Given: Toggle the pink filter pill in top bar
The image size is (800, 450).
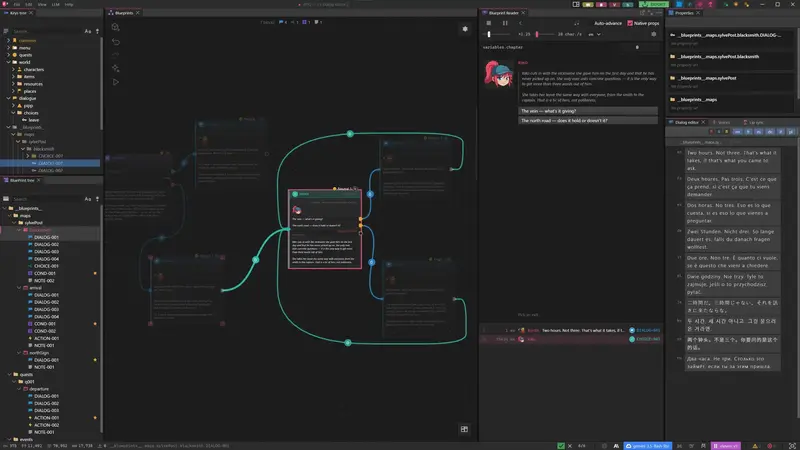Looking at the screenshot, I should tap(602, 4).
